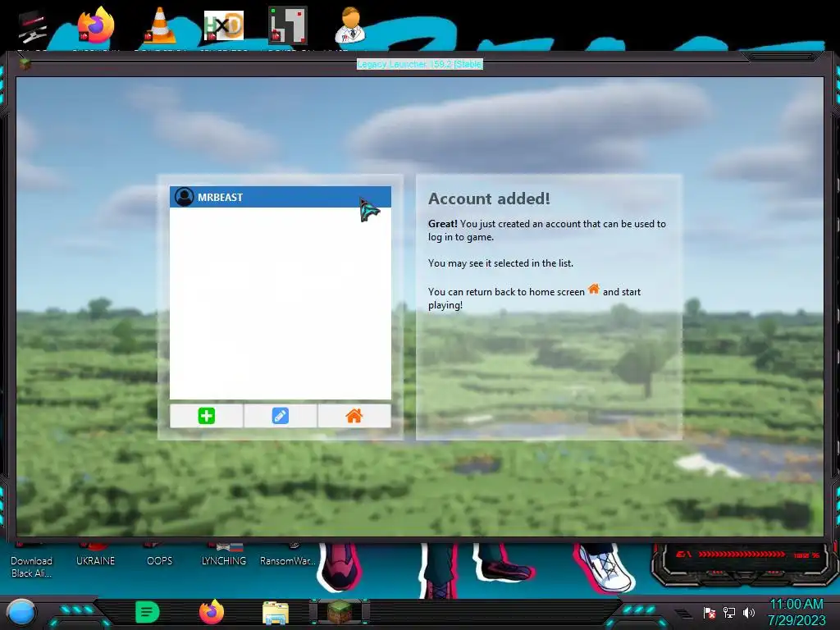Return home using the orange house button
The width and height of the screenshot is (840, 630).
pos(354,416)
